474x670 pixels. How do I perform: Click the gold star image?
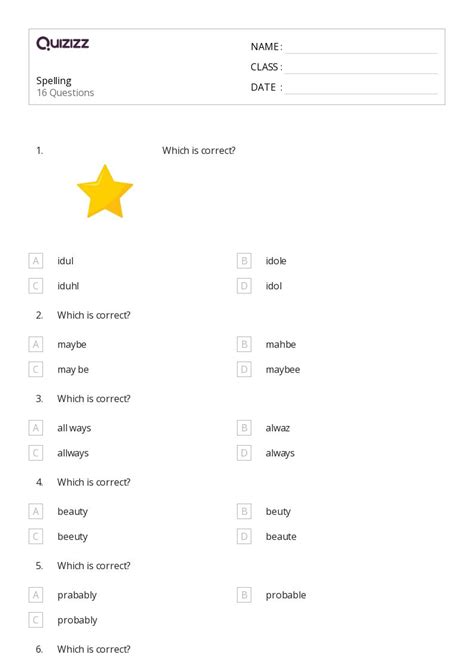coord(105,191)
